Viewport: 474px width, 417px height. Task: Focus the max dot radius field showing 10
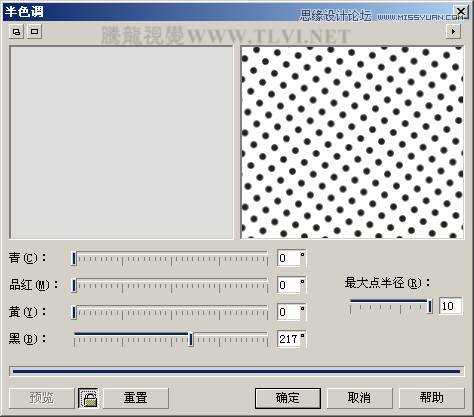(x=451, y=306)
